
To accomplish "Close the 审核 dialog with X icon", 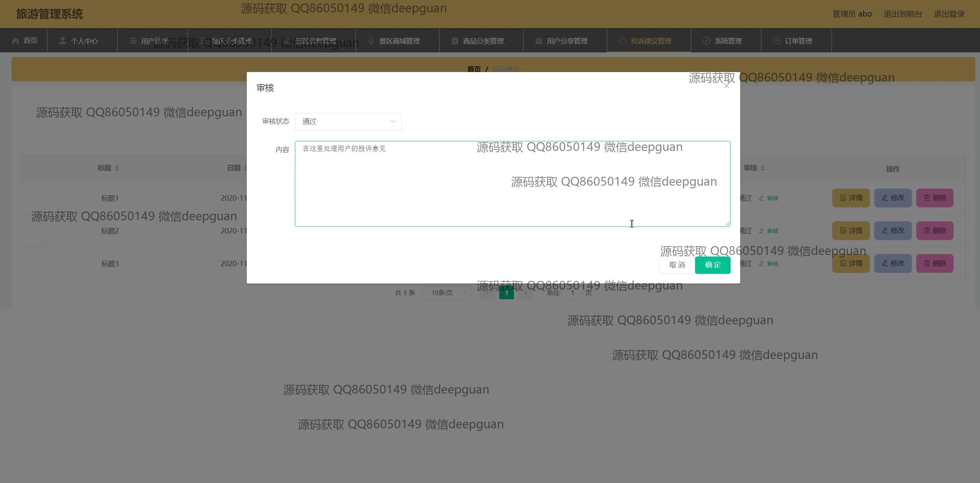I will [726, 86].
